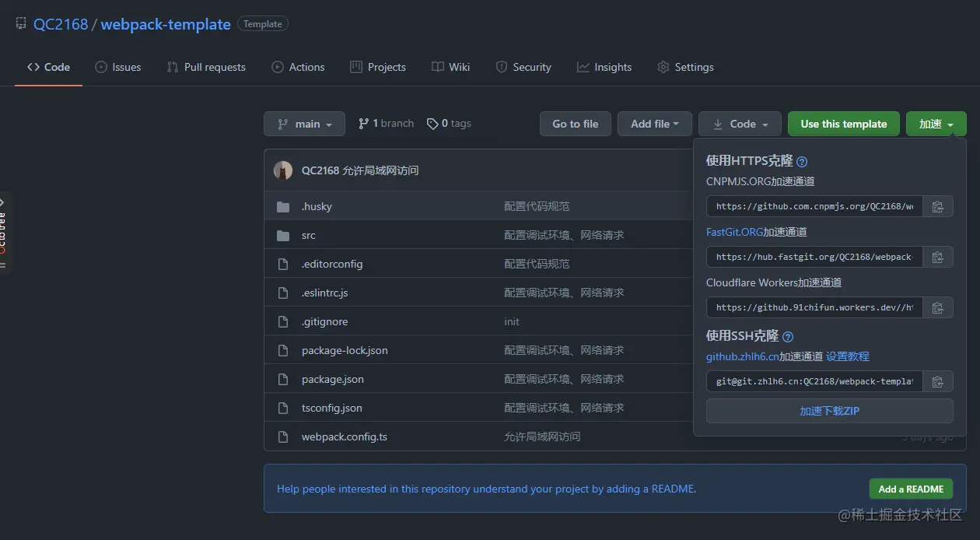View the Security tab
Screen dimensions: 980x540
point(523,67)
